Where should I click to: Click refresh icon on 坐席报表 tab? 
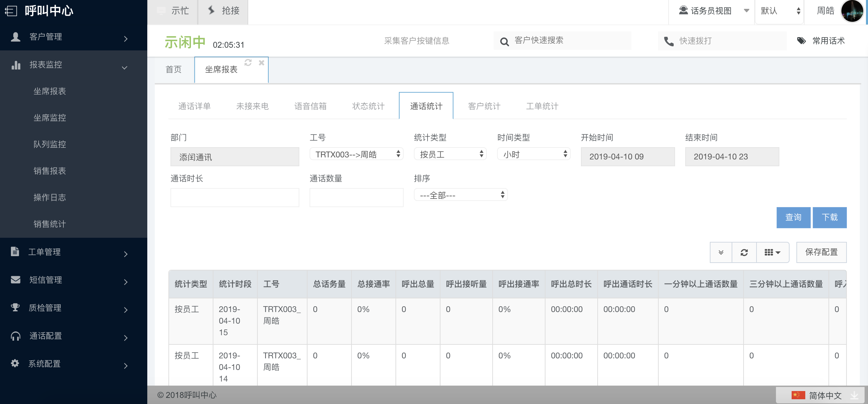point(248,63)
